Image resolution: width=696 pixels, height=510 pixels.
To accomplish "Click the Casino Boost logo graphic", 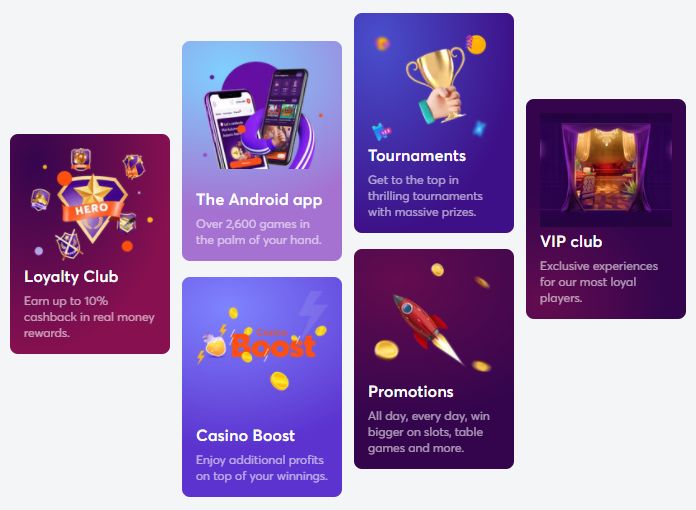I will point(260,344).
